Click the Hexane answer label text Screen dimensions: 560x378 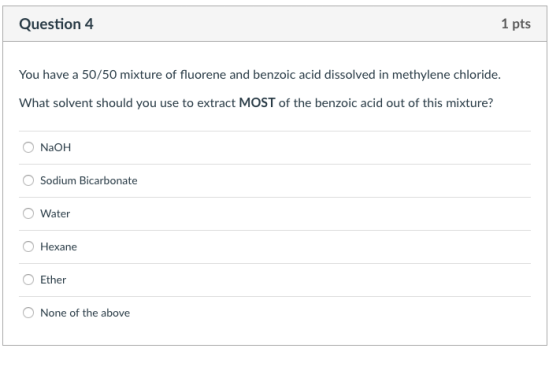(x=59, y=247)
